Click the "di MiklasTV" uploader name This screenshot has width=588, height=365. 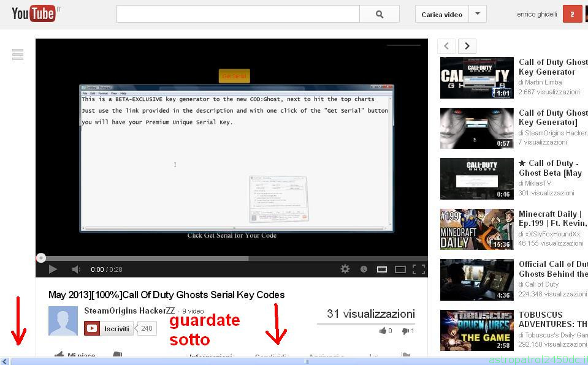[x=535, y=183]
